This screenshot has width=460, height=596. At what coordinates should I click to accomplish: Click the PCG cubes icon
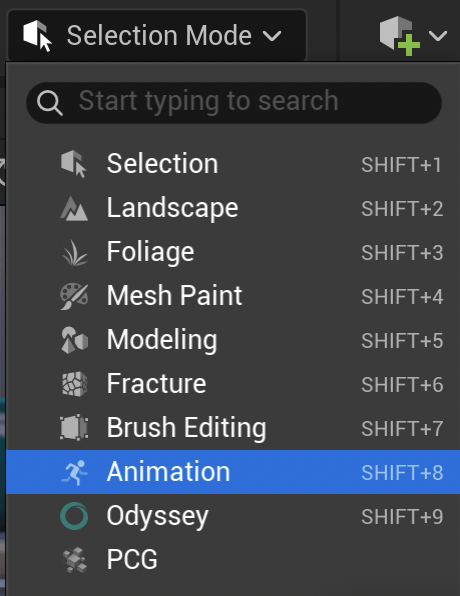(x=75, y=560)
